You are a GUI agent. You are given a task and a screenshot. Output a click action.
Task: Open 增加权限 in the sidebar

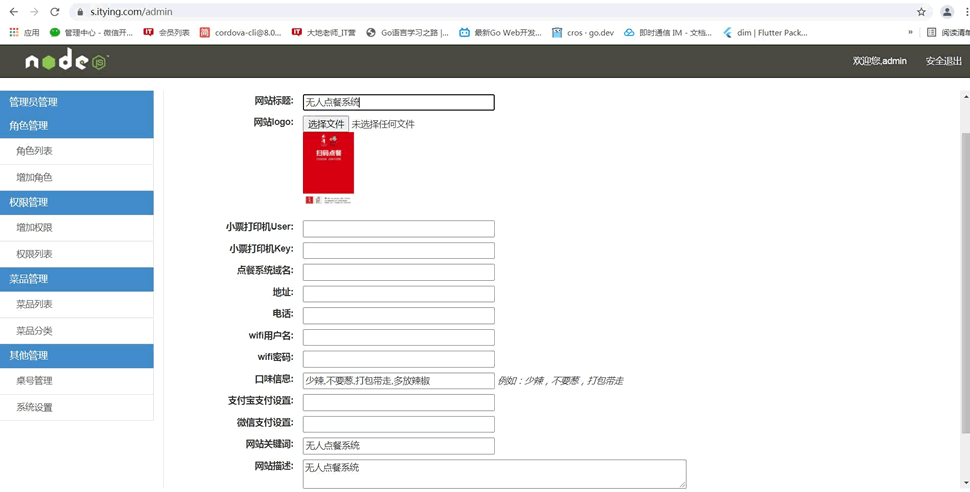click(77, 228)
